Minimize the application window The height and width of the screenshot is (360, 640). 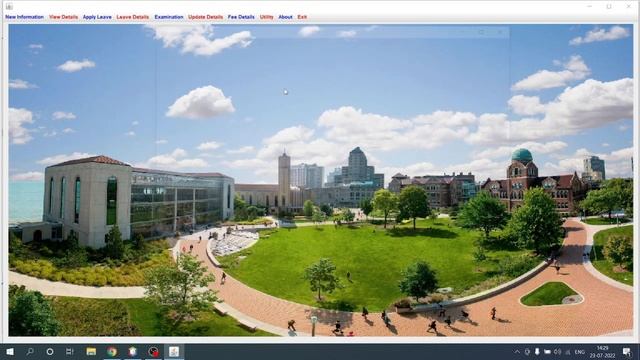[589, 7]
